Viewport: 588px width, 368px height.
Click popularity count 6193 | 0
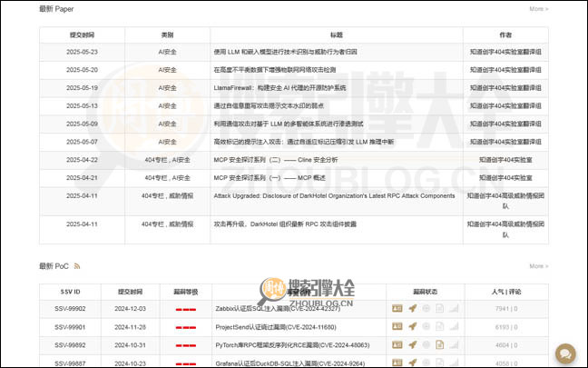pos(506,327)
